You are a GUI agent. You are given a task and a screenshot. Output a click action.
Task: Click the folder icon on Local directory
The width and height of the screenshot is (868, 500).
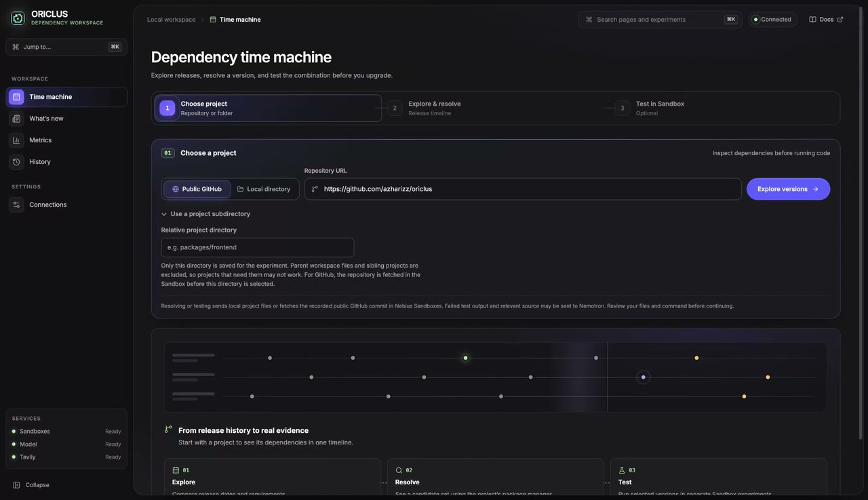click(x=240, y=189)
